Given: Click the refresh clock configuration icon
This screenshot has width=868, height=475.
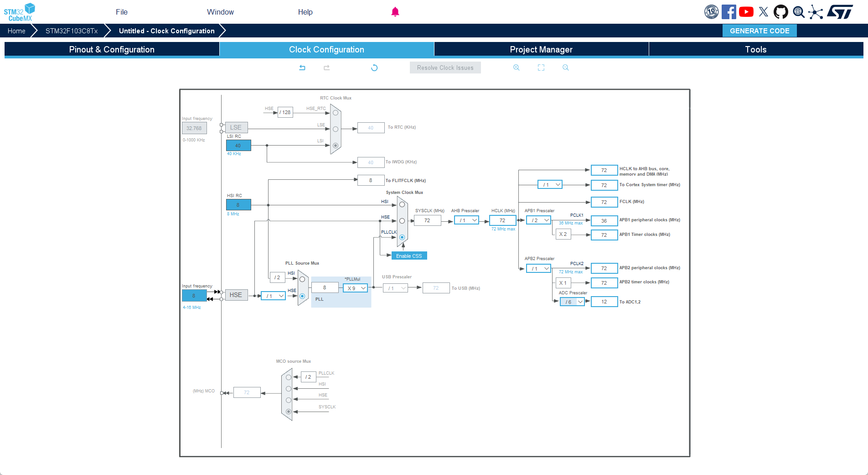Looking at the screenshot, I should click(374, 68).
